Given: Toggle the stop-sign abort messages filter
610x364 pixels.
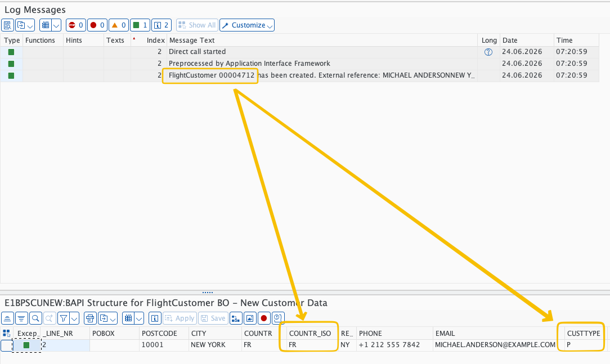Looking at the screenshot, I should point(75,25).
